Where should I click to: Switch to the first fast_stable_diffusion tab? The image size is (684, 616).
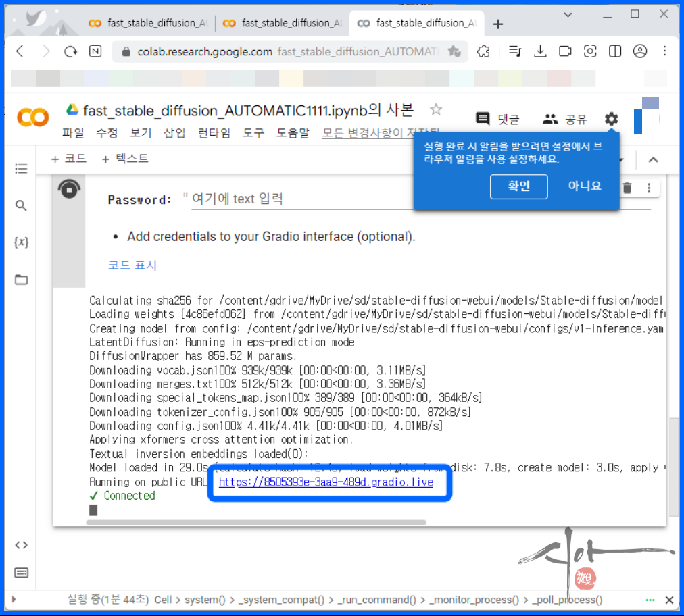(x=148, y=23)
